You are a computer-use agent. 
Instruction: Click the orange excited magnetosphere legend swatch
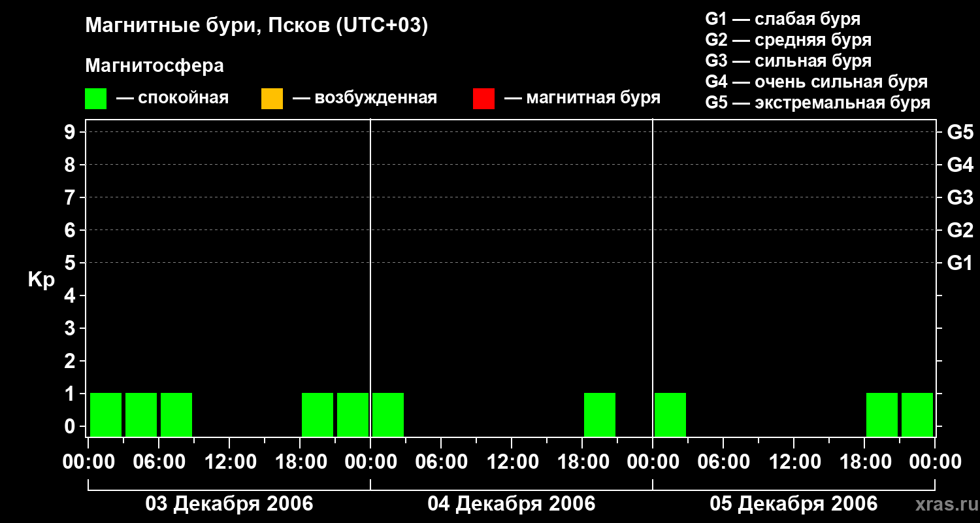[272, 98]
